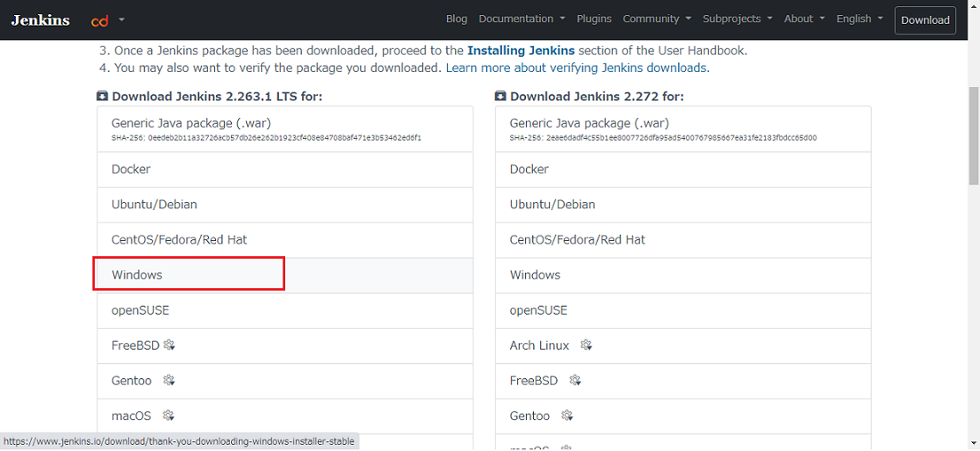980x451 pixels.
Task: Select openSUSE under Jenkins 2.272
Action: 683,310
